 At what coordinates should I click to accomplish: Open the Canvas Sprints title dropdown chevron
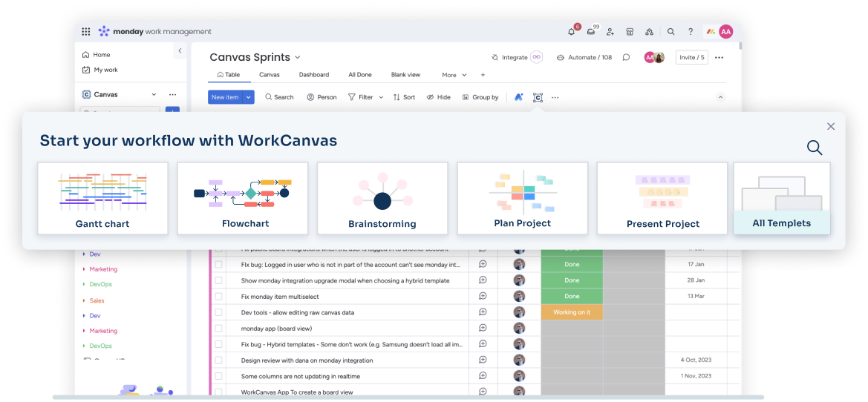297,58
